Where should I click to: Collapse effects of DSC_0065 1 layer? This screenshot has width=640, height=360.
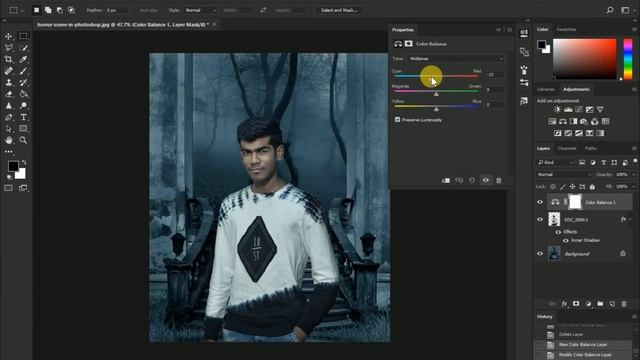coord(631,220)
